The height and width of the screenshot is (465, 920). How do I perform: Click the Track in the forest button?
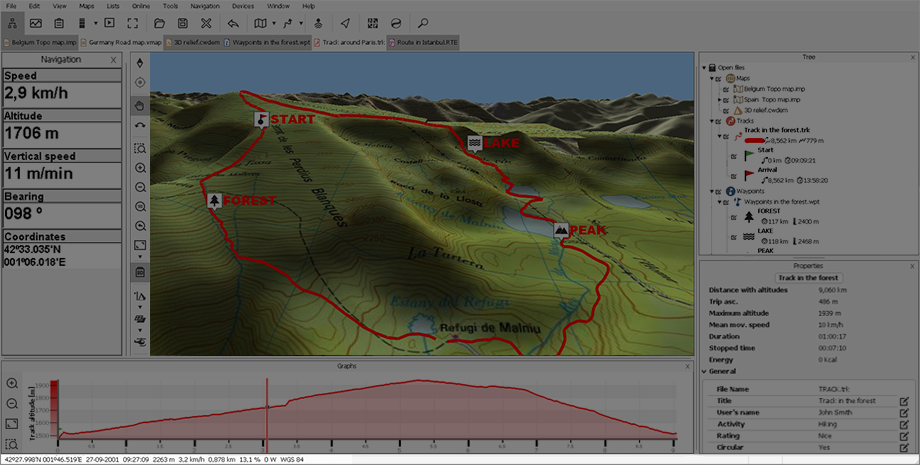point(808,277)
